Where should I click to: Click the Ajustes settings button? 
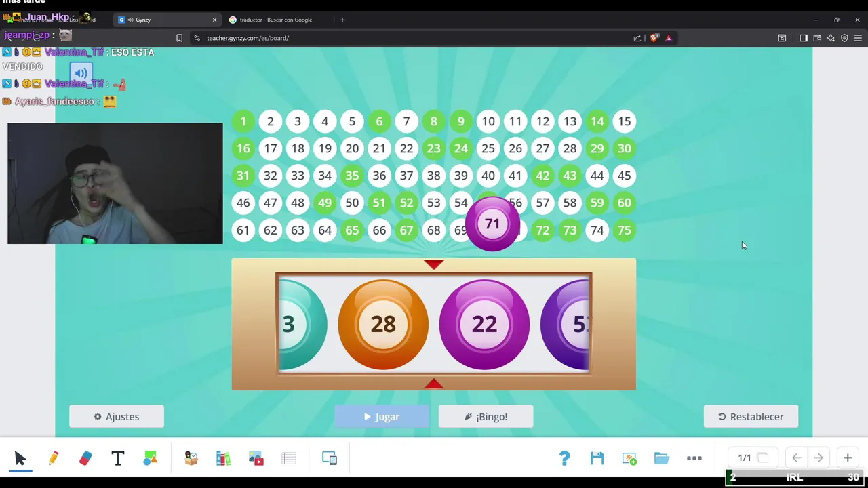click(117, 417)
